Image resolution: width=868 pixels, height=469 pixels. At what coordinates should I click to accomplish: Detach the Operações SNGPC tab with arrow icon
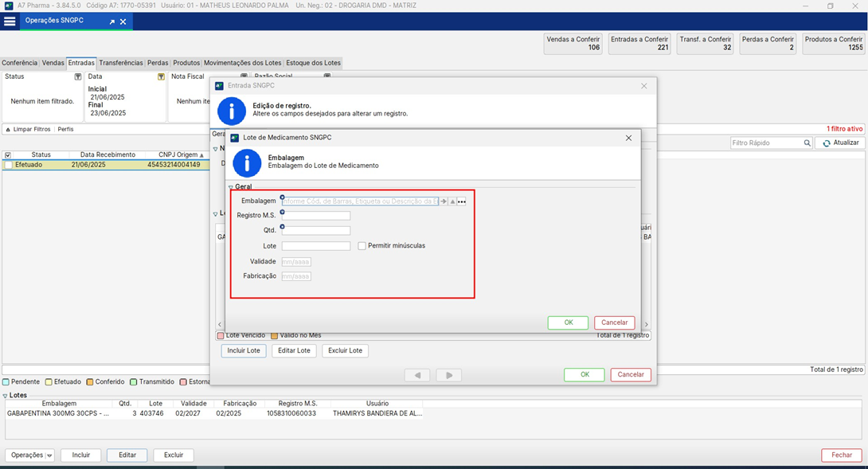click(112, 21)
